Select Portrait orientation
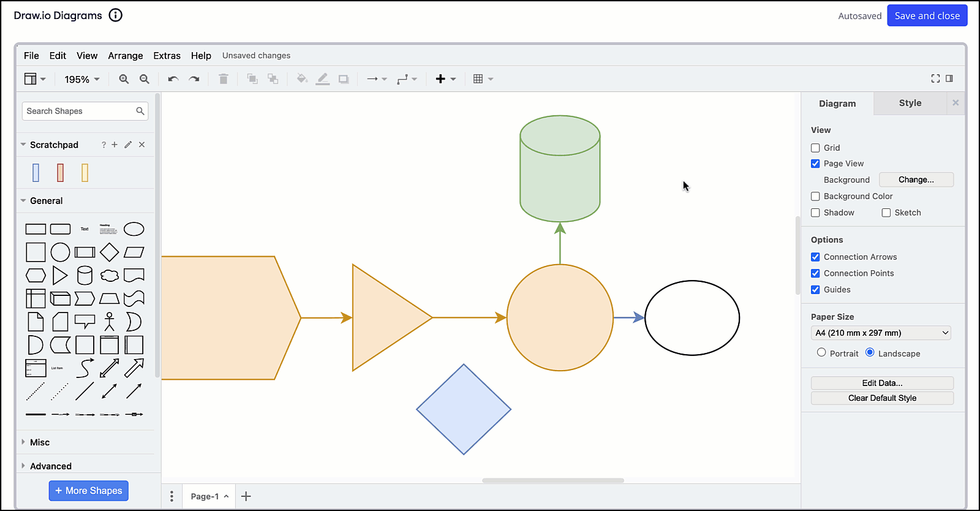Viewport: 980px width, 511px height. [x=821, y=353]
